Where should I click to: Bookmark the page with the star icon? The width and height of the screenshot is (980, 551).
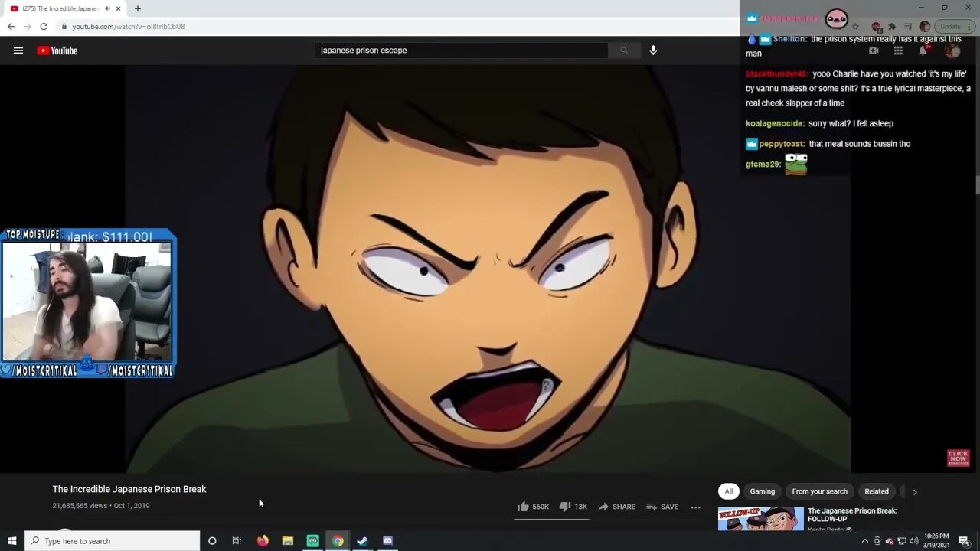click(x=855, y=26)
